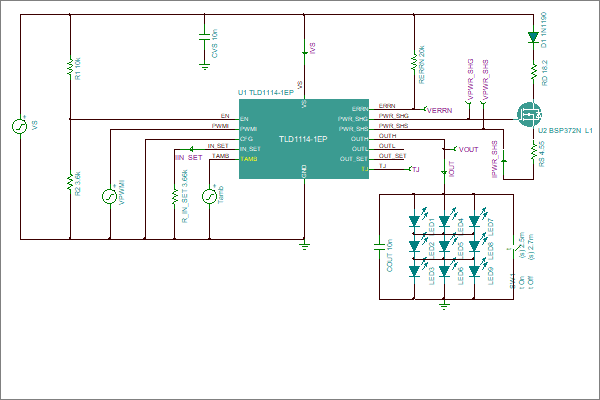Click the purple TJ probe label
Image resolution: width=600 pixels, height=400 pixels.
(x=416, y=169)
